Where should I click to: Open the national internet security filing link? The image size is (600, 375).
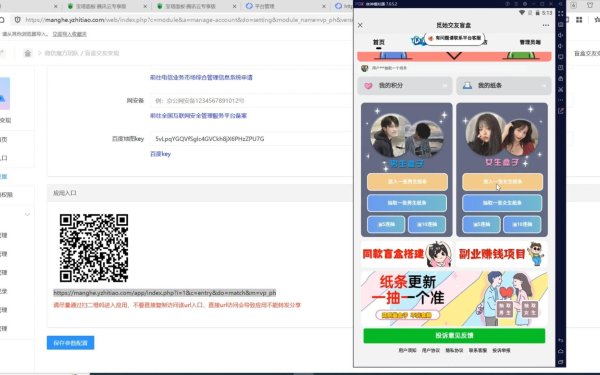tap(198, 116)
